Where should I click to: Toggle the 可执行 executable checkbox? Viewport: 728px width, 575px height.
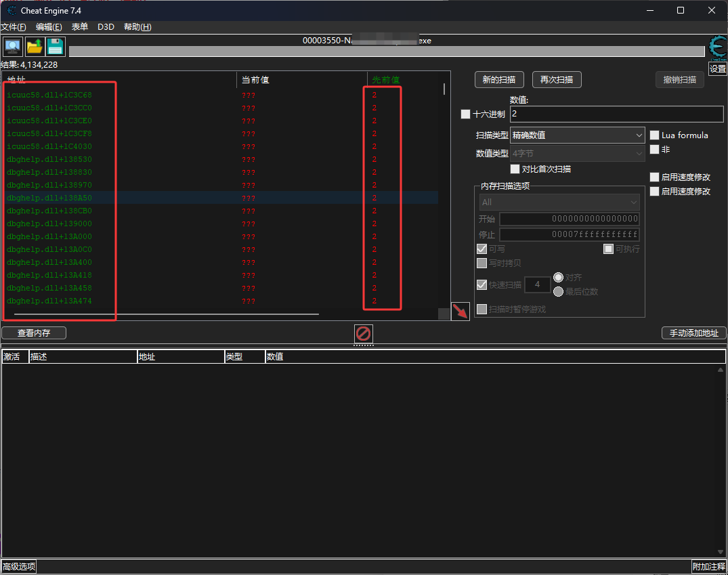(x=608, y=249)
